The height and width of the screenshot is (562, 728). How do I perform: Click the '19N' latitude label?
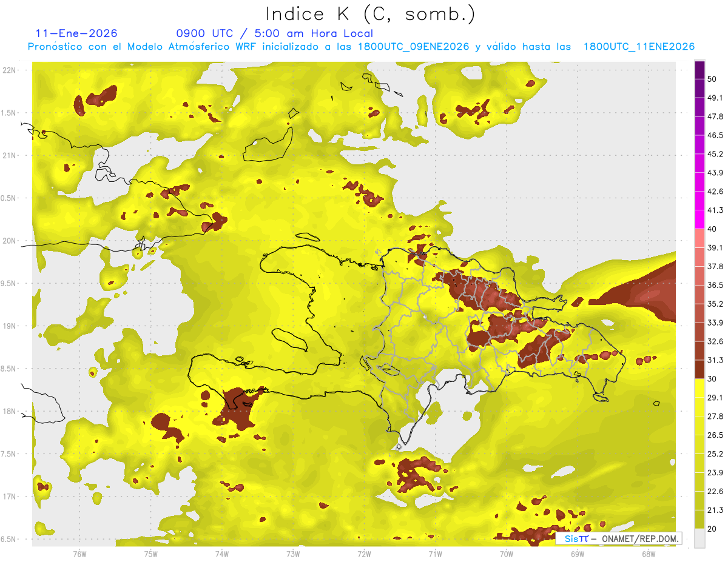pos(10,326)
